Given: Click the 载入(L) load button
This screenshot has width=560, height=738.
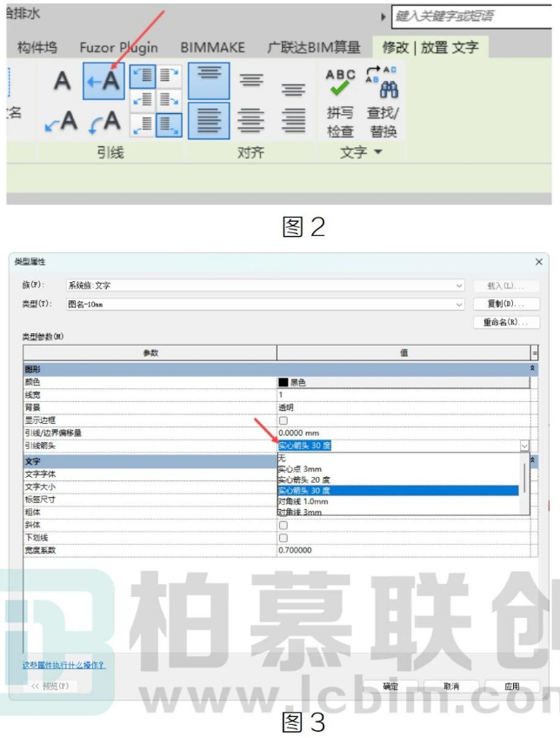Looking at the screenshot, I should (506, 285).
